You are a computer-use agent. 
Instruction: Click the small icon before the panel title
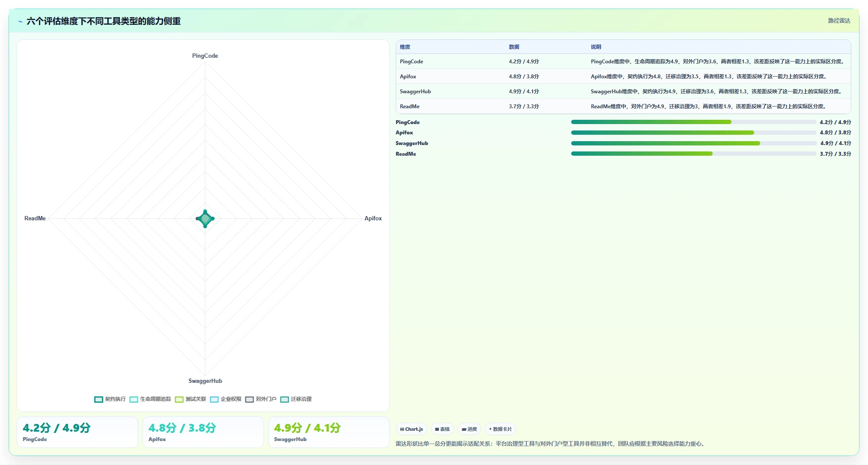point(20,21)
